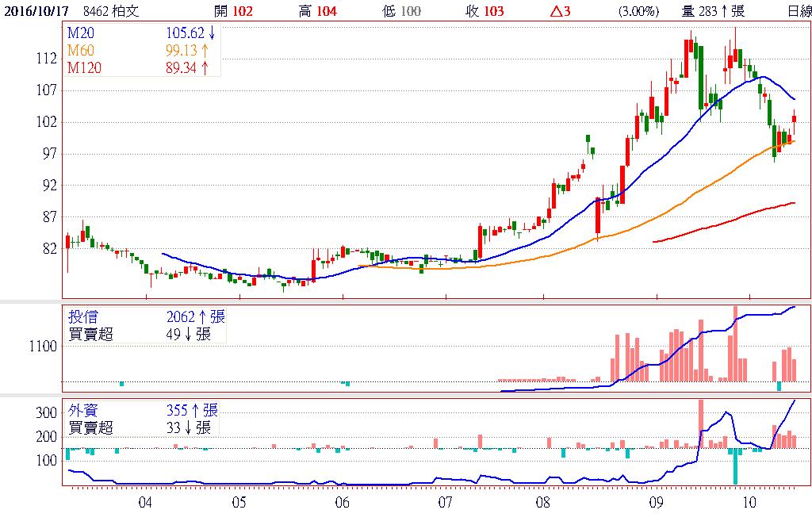This screenshot has width=812, height=525.
Task: Click the 1100 level in 投信 panel
Action: [x=44, y=347]
